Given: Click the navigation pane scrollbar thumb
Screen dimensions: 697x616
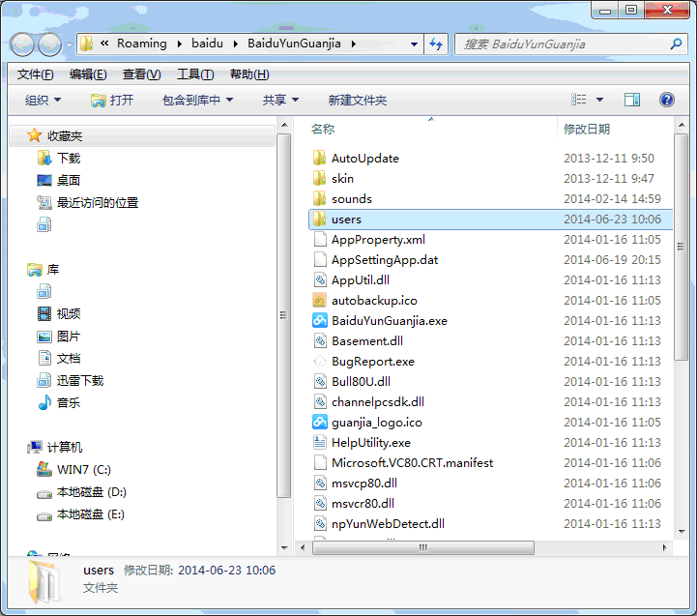Looking at the screenshot, I should click(x=283, y=315).
